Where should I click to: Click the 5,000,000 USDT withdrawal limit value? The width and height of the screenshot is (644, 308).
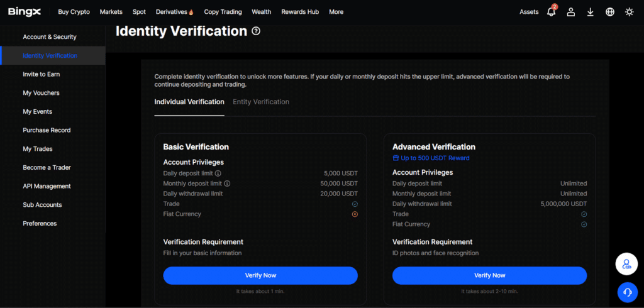click(x=564, y=204)
